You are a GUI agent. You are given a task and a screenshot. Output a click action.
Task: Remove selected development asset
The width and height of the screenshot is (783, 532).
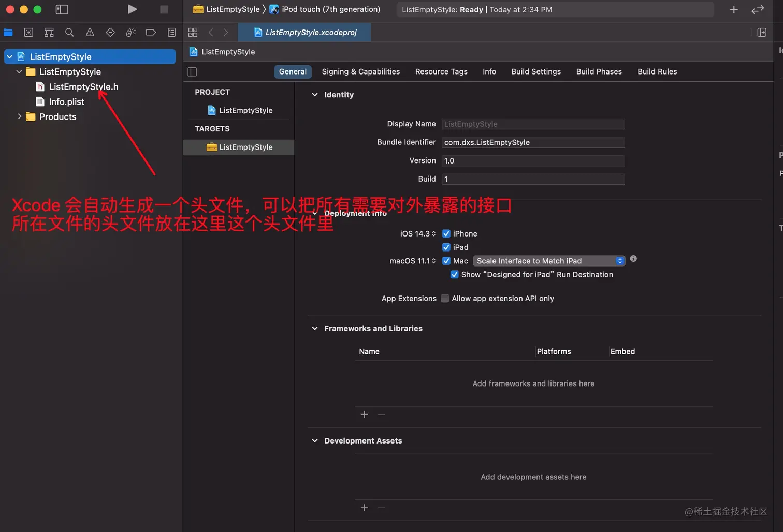point(381,508)
